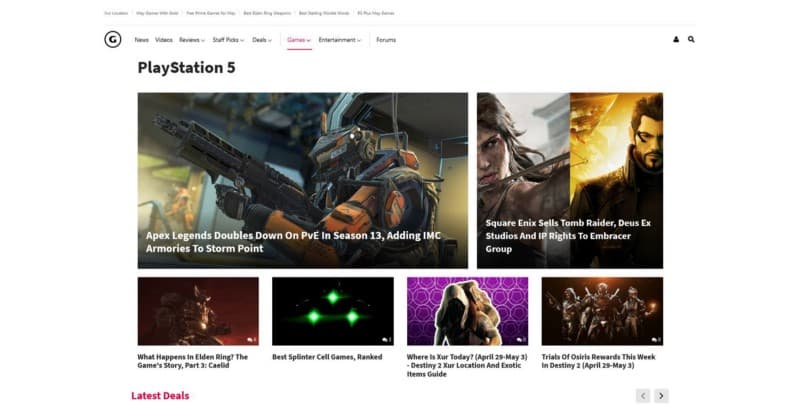Image resolution: width=800 pixels, height=405 pixels.
Task: Open Square Enix Tomb Raider featured article image
Action: 570,181
